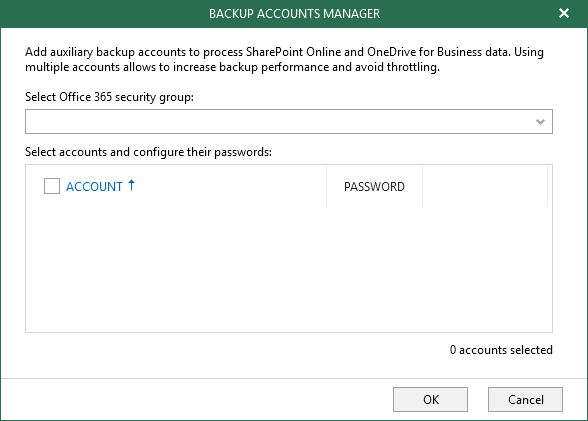
Task: Dismiss changes using the Cancel button
Action: point(525,399)
